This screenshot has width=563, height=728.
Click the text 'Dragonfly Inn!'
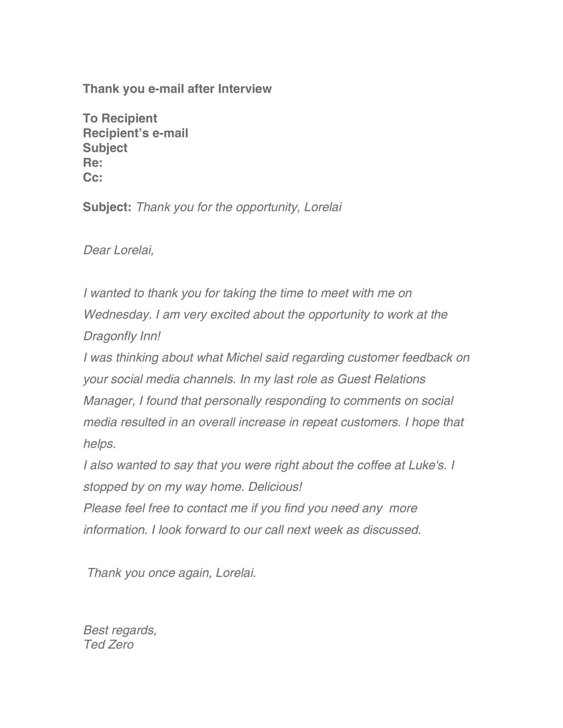coord(122,336)
